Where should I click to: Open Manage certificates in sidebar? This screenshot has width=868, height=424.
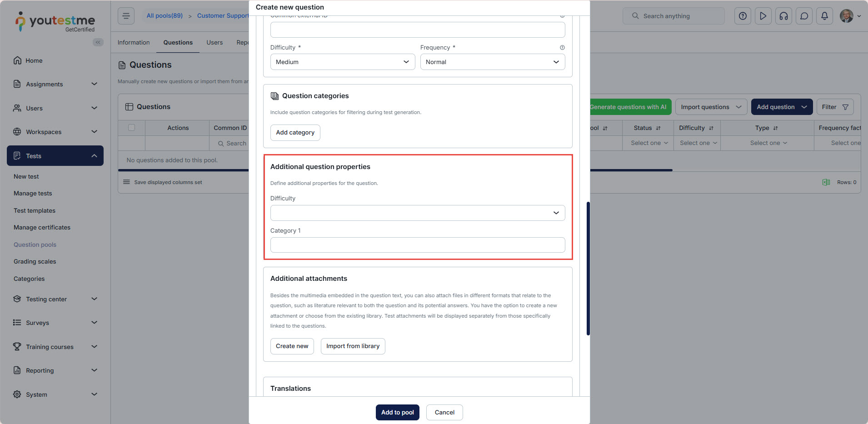click(42, 227)
